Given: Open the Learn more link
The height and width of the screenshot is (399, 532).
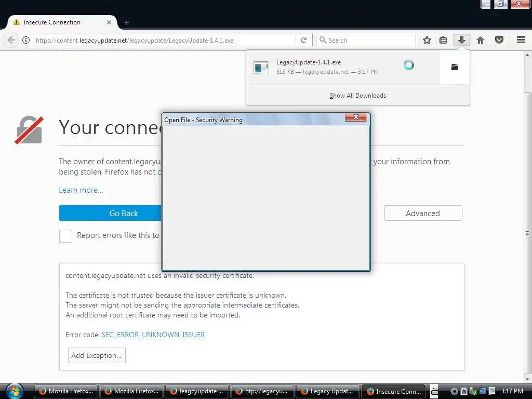Looking at the screenshot, I should [81, 190].
